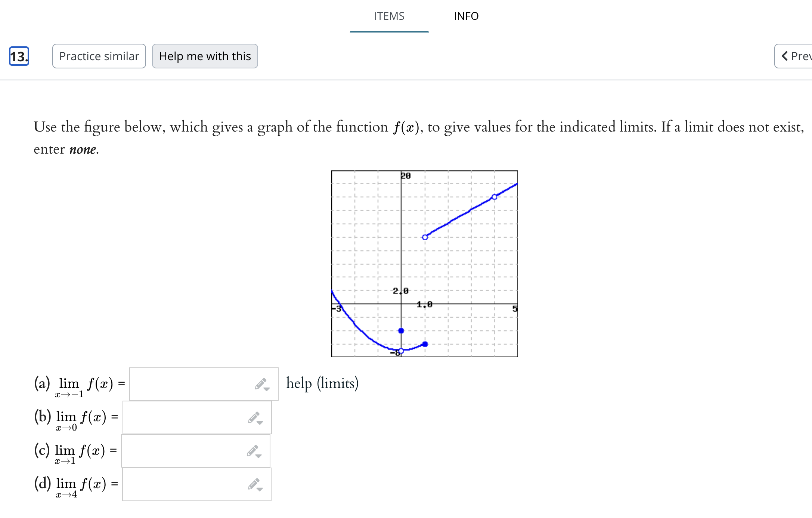Click the problem number 13 badge

(18, 56)
